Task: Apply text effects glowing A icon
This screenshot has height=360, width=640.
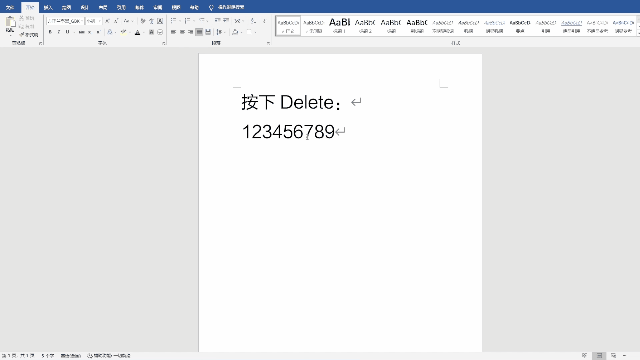Action: tap(109, 32)
